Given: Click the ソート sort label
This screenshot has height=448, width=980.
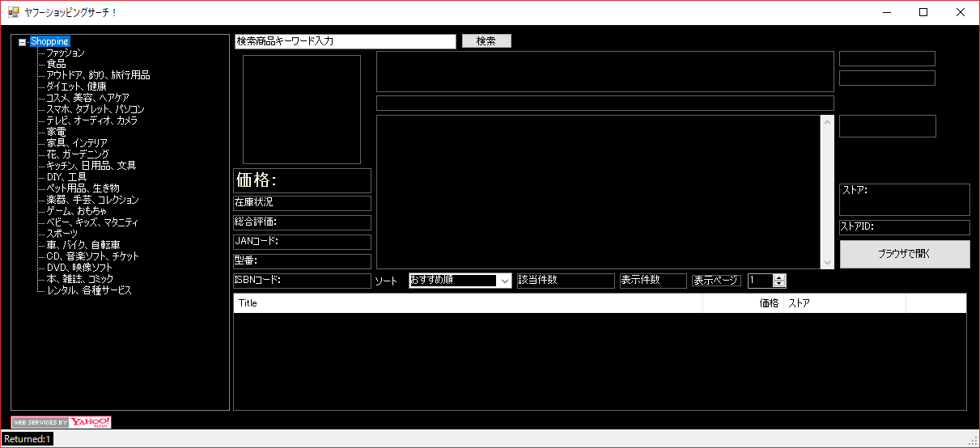Looking at the screenshot, I should pos(386,281).
